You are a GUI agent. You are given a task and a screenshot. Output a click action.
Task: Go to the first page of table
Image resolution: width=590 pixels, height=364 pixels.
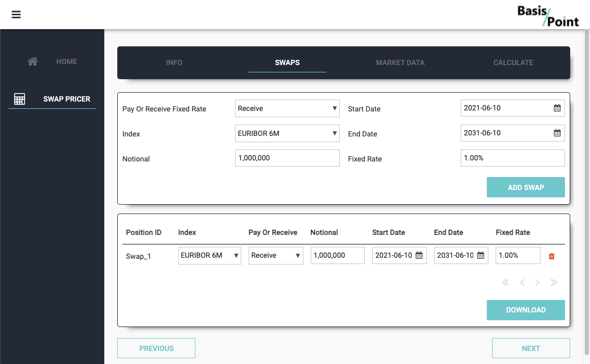505,283
